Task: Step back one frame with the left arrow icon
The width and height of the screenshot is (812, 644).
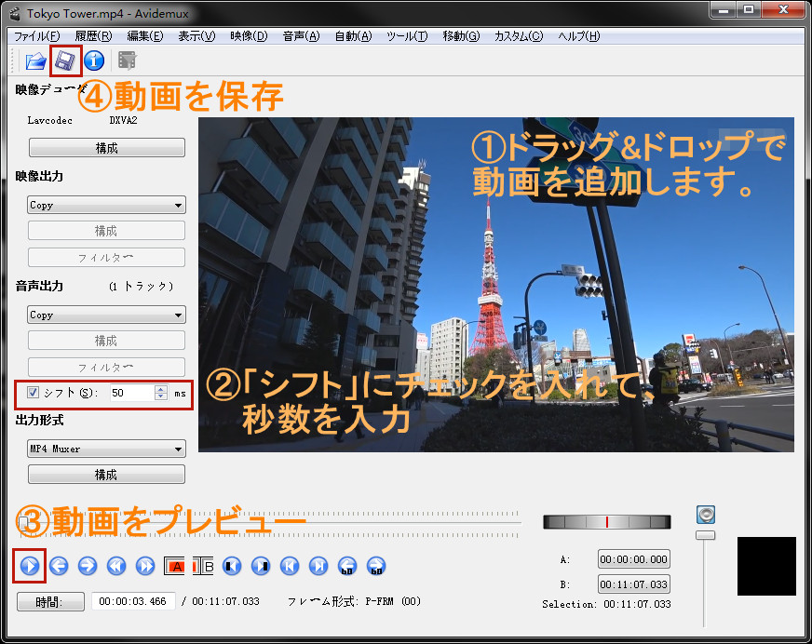Action: (x=58, y=566)
